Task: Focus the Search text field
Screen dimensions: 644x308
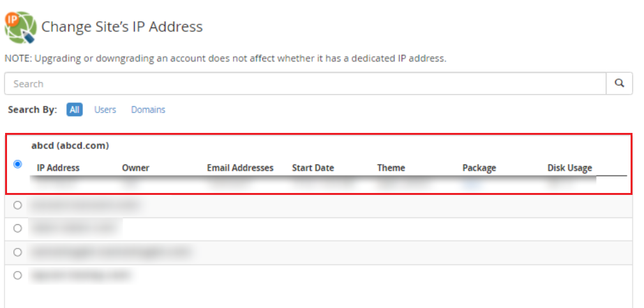Action: point(305,84)
